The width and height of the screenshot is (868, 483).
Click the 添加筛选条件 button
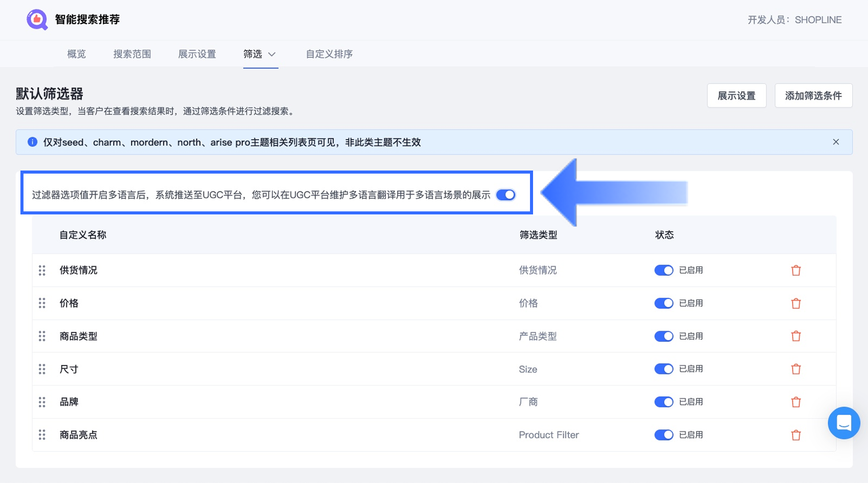[813, 95]
